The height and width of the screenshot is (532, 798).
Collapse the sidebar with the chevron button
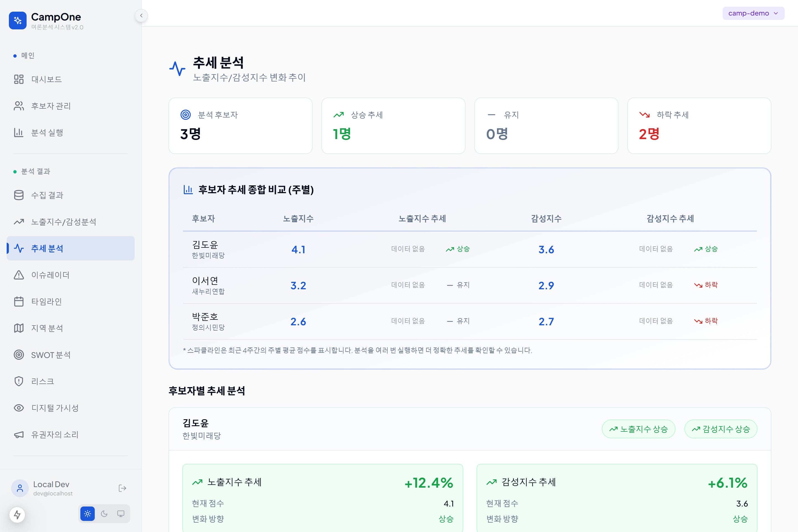141,15
